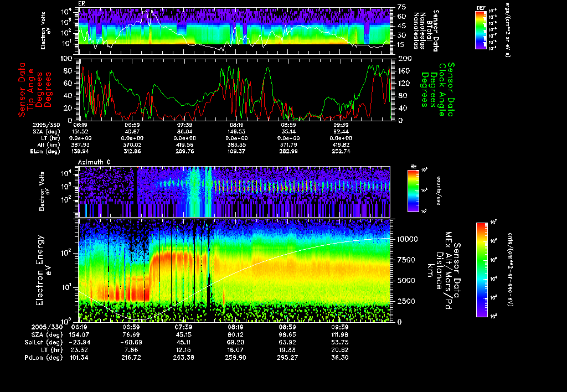Click the PdLon value 36.30
The width and height of the screenshot is (567, 392).
tap(341, 358)
